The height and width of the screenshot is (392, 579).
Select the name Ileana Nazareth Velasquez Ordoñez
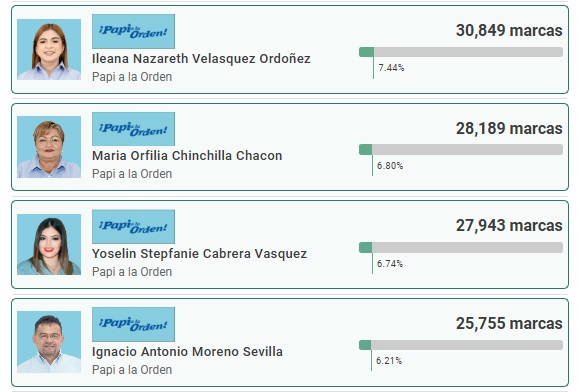click(201, 59)
